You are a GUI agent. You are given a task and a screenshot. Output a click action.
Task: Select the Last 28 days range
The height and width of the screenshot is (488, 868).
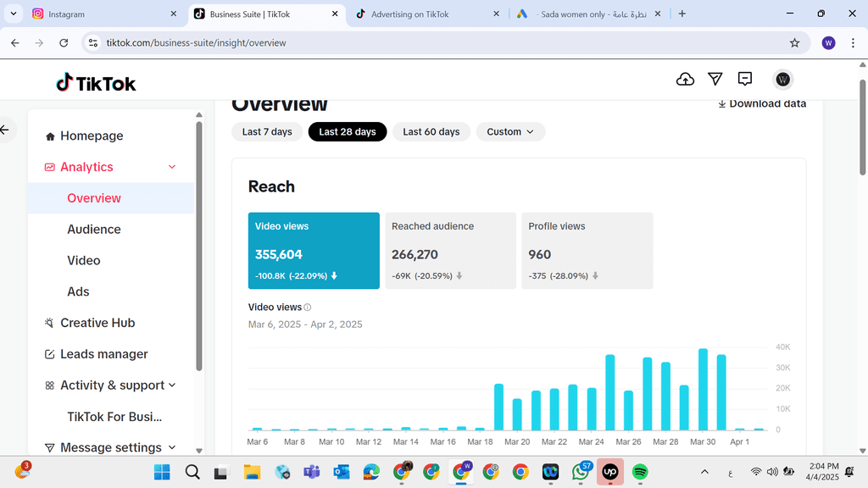[x=348, y=131]
